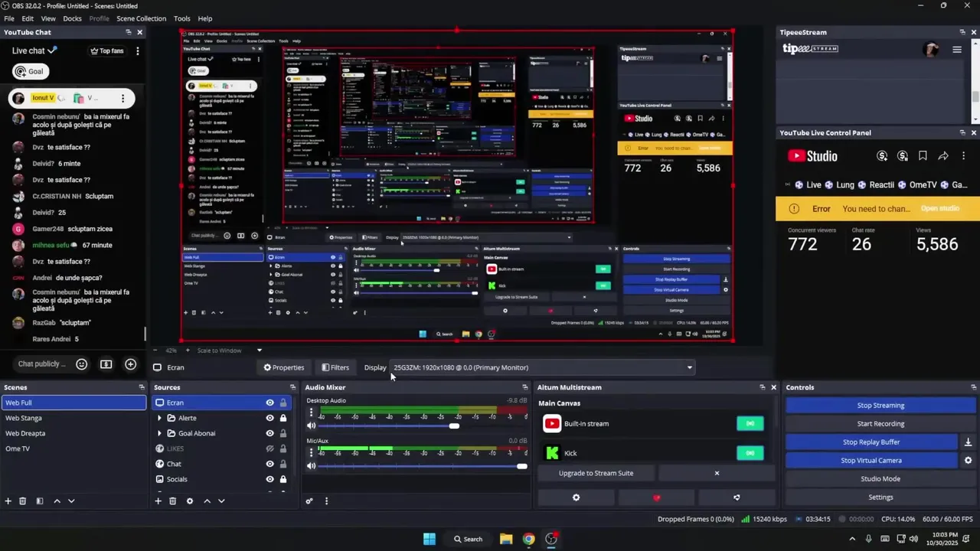Toggle visibility of Goal Abonai group
This screenshot has width=980, height=551.
point(269,433)
